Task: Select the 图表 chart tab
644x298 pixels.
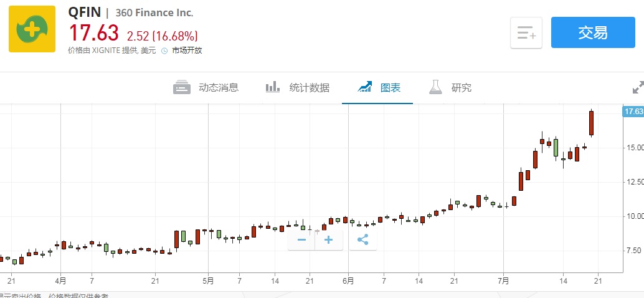Action: coord(379,87)
